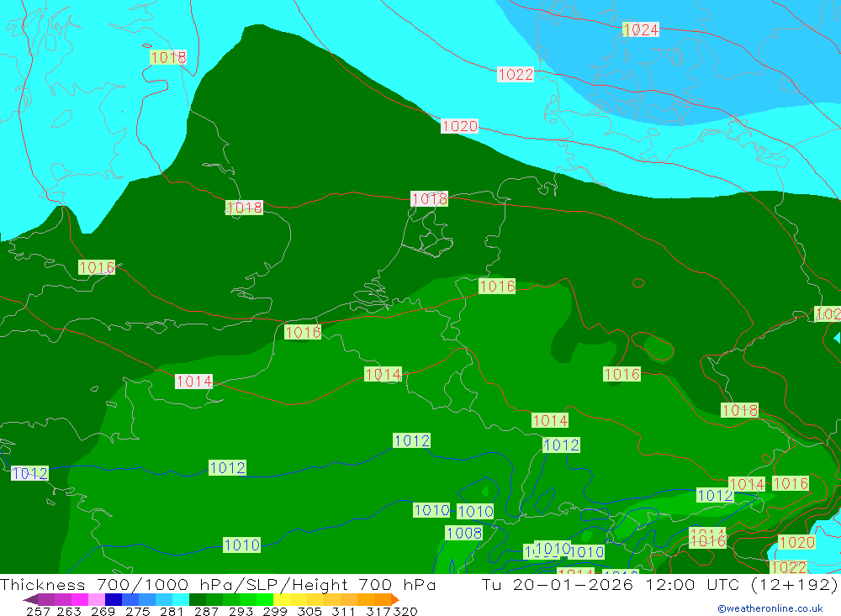Click the blue 1008 isobar label
841x616 pixels.
[464, 533]
